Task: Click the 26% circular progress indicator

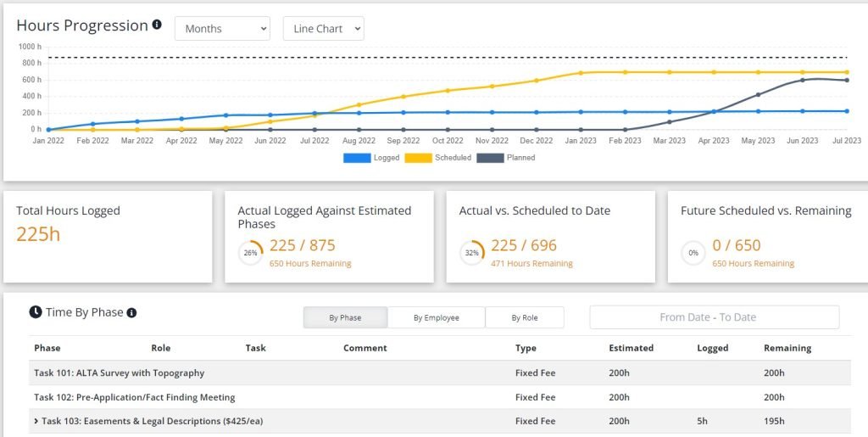Action: [x=250, y=253]
